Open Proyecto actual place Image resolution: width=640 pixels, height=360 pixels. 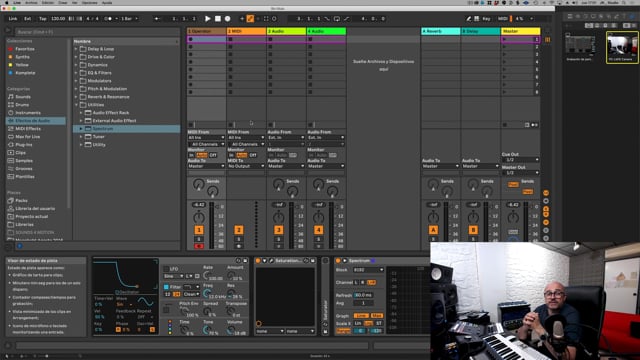pos(31,216)
